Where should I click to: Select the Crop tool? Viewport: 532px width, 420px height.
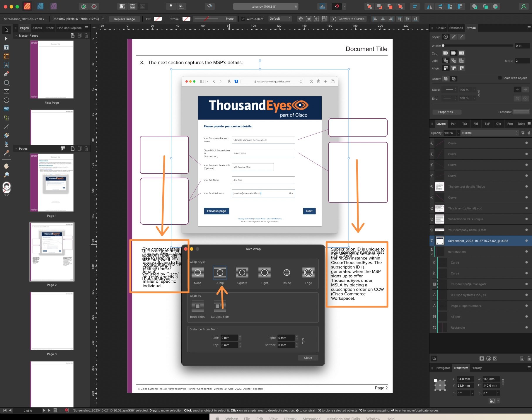click(6, 127)
